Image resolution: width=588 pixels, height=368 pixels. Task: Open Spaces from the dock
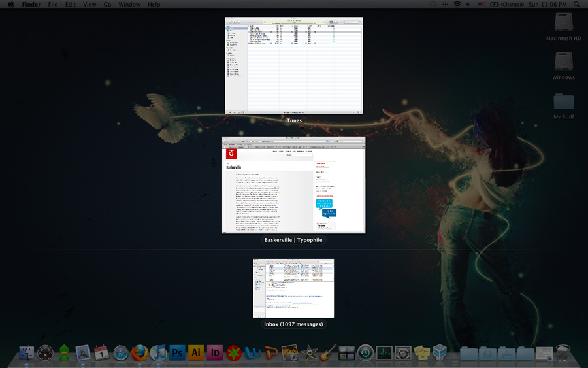coord(346,353)
